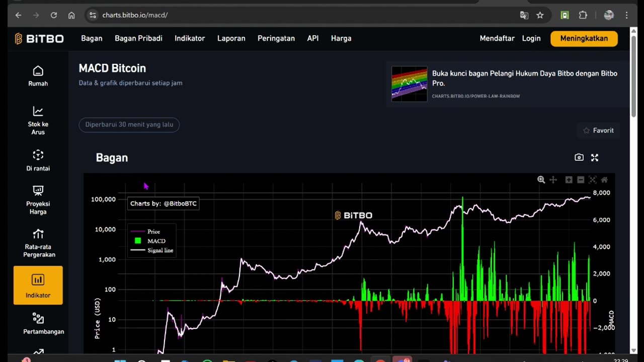Open Proyeksi Harga sidebar item

(38, 200)
